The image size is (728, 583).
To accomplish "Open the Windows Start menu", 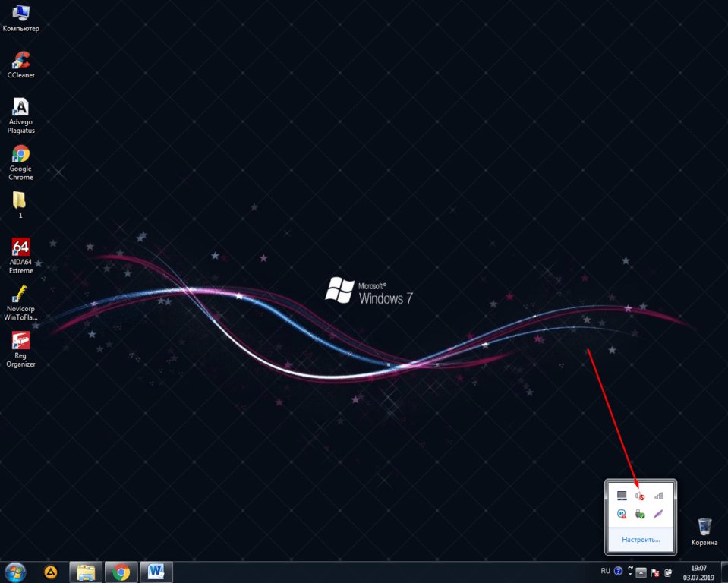I will (15, 572).
